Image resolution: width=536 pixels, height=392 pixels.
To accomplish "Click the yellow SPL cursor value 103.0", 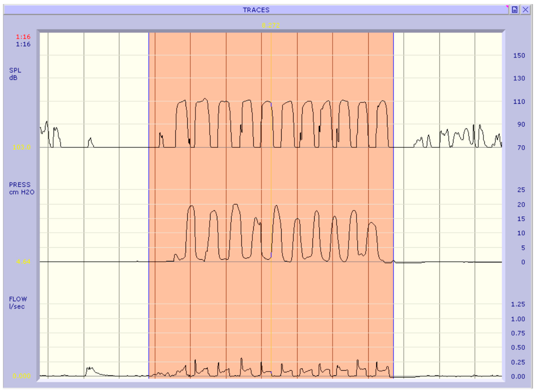I will [x=22, y=147].
